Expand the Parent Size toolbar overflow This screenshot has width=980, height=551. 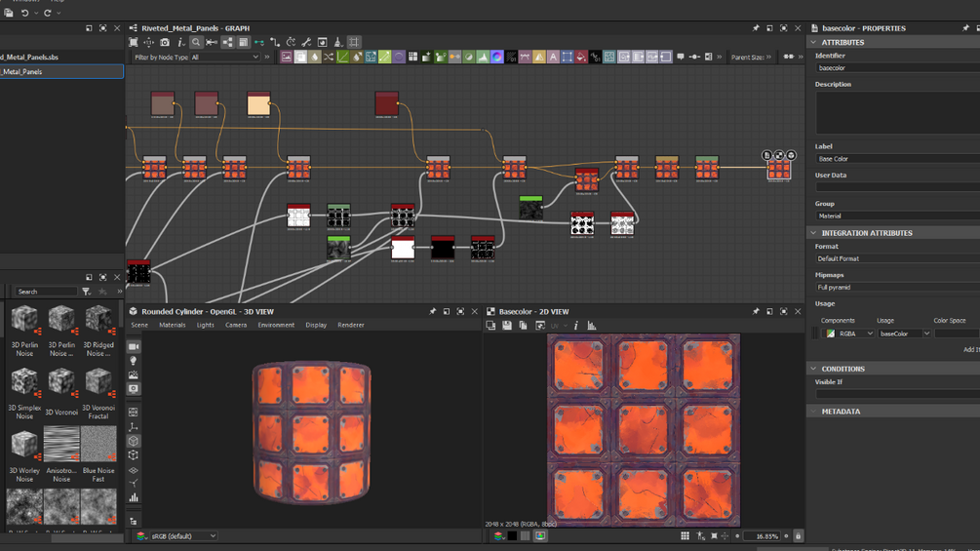768,57
